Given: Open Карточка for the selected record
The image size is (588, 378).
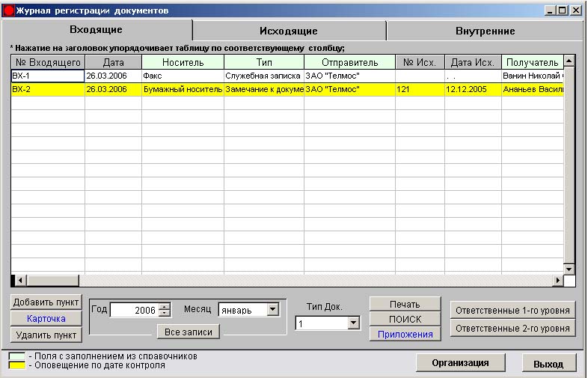Looking at the screenshot, I should [x=46, y=318].
